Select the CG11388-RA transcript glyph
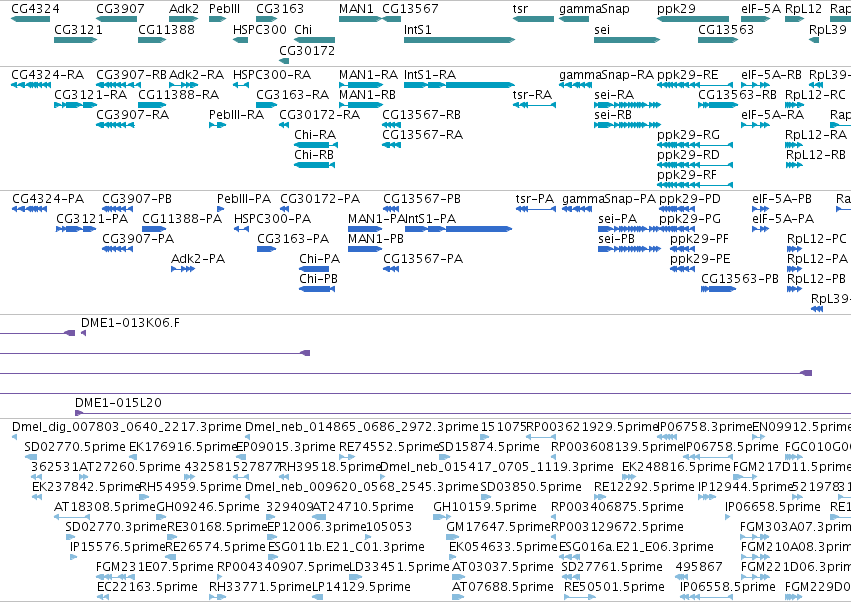 tap(152, 105)
